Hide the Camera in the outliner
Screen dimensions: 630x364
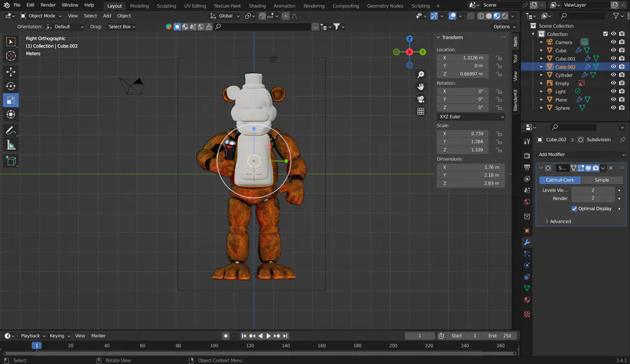point(613,42)
